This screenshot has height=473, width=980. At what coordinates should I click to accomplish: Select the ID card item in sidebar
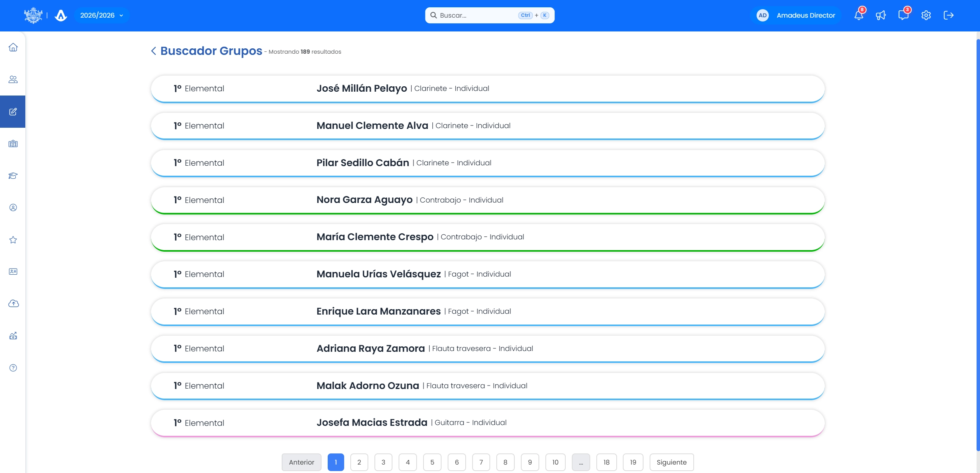pyautogui.click(x=13, y=271)
